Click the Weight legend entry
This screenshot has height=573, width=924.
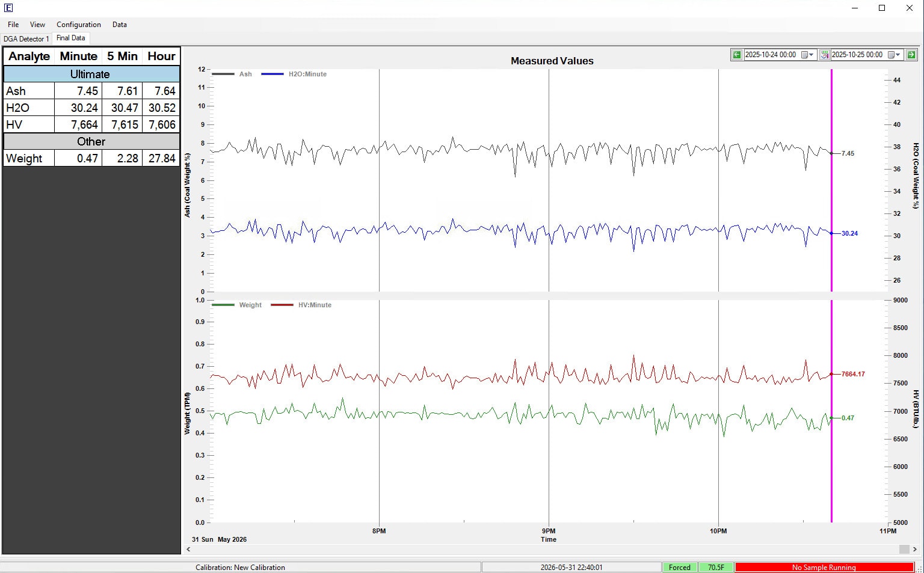click(237, 305)
